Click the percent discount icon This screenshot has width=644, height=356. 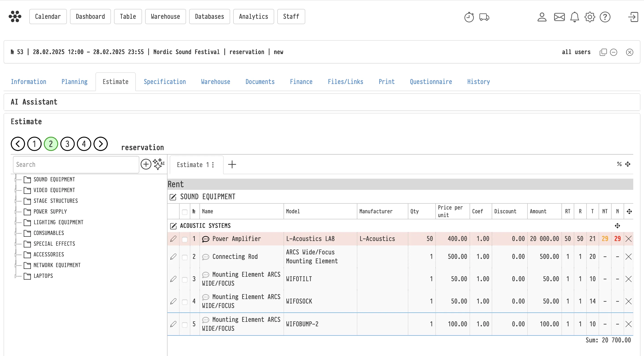(x=619, y=164)
